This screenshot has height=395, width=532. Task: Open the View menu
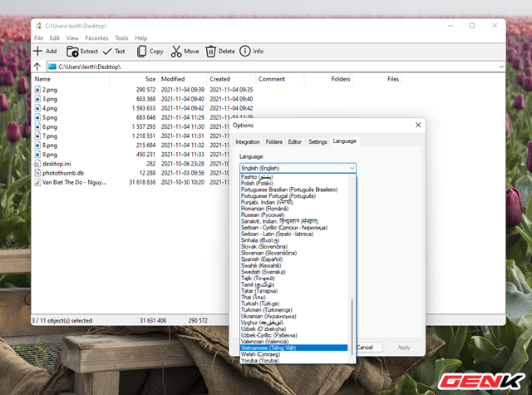click(x=72, y=38)
